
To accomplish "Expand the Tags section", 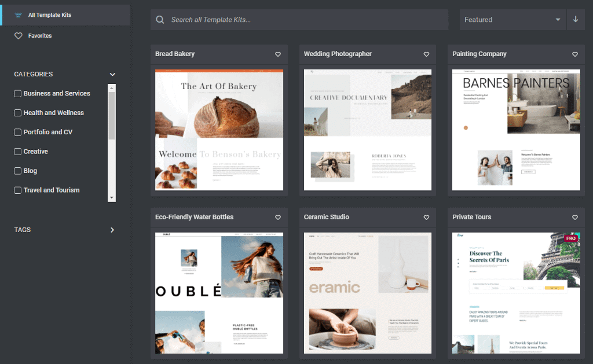I will (112, 230).
